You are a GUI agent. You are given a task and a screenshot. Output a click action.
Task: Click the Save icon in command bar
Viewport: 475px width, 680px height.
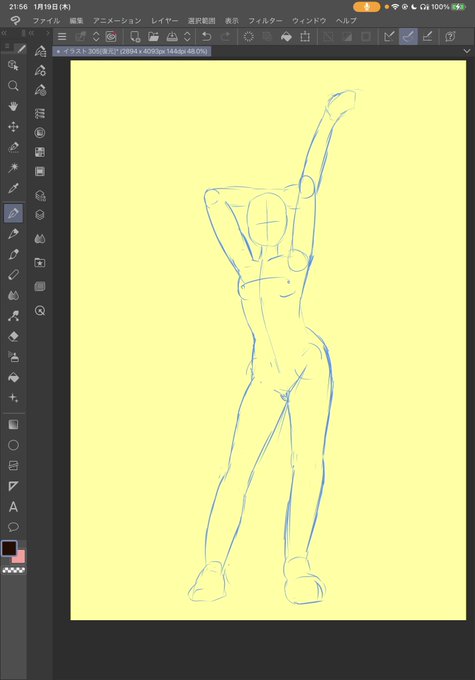coord(172,37)
